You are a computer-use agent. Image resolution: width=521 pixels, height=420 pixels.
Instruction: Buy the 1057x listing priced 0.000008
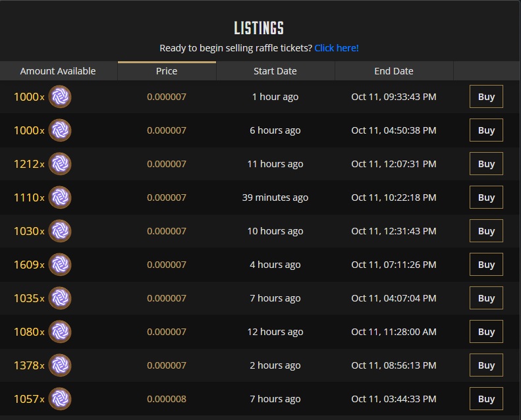tap(486, 399)
